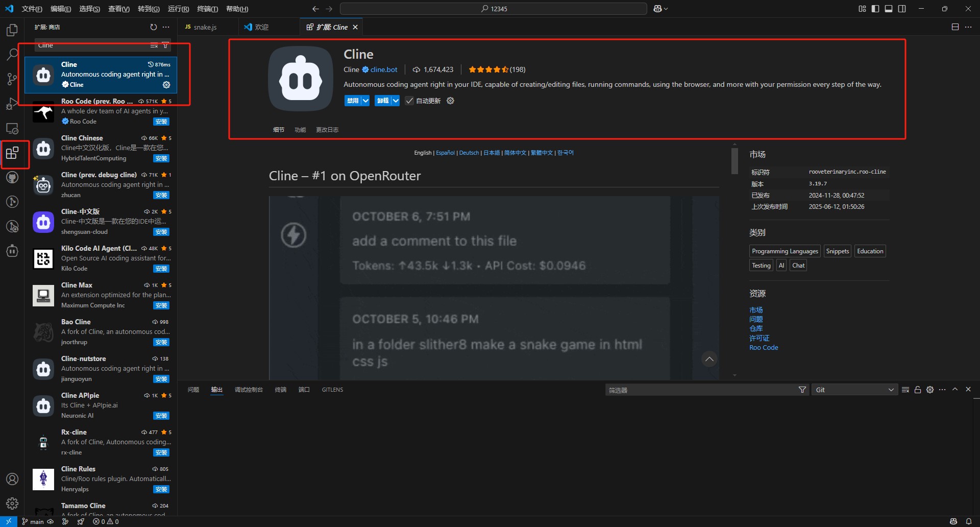980x527 pixels.
Task: Click the errors and warnings status indicator
Action: tap(106, 521)
